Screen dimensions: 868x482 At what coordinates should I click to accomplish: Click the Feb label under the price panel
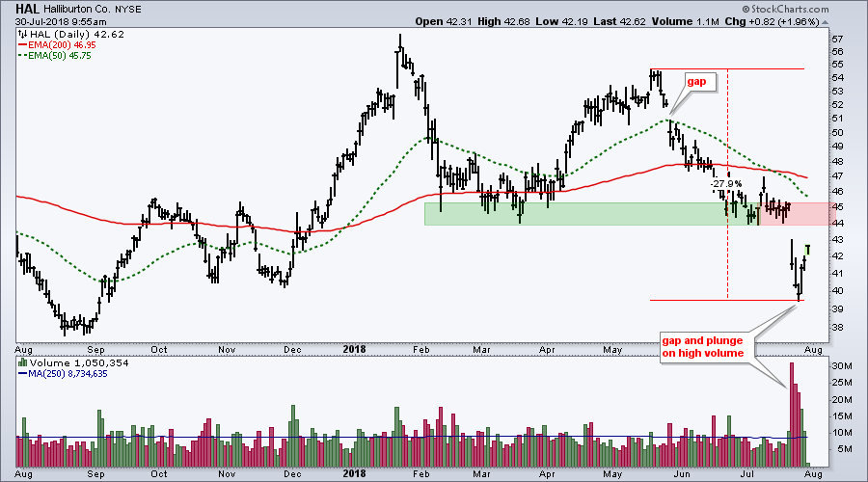click(x=421, y=350)
